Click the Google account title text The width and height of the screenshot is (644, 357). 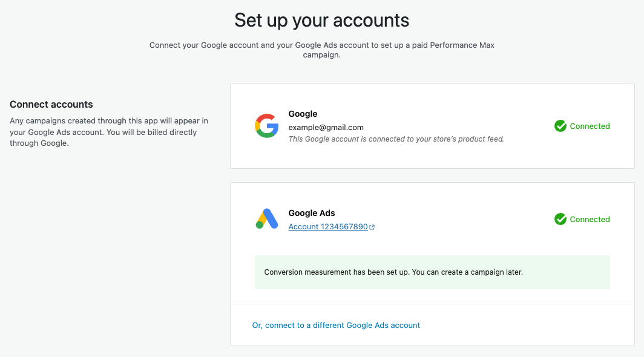[303, 114]
